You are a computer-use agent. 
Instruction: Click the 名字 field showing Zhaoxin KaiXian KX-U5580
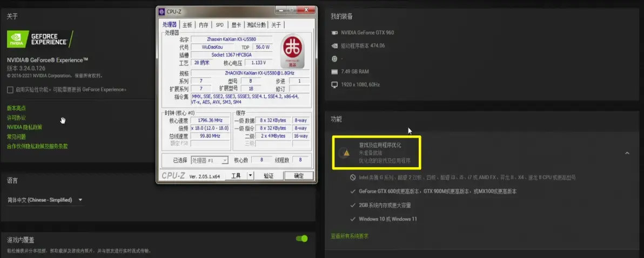232,39
